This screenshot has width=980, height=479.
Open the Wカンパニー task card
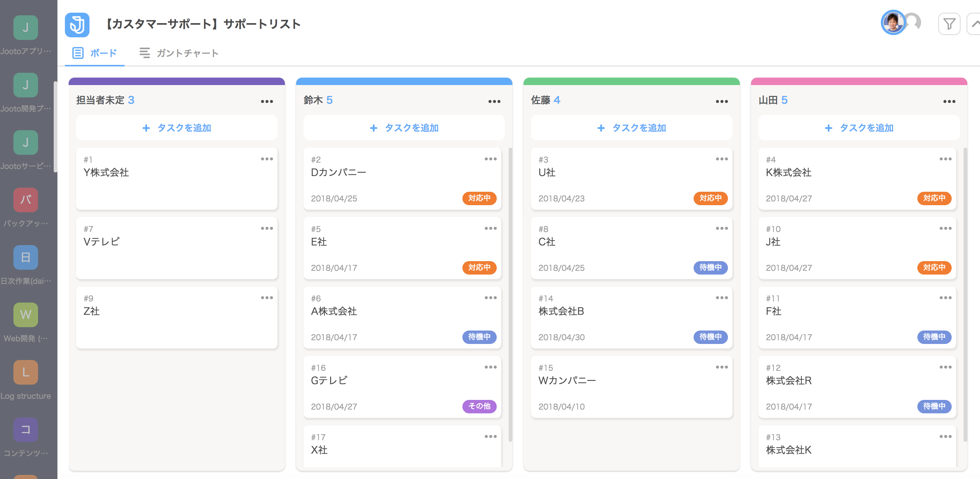click(632, 387)
